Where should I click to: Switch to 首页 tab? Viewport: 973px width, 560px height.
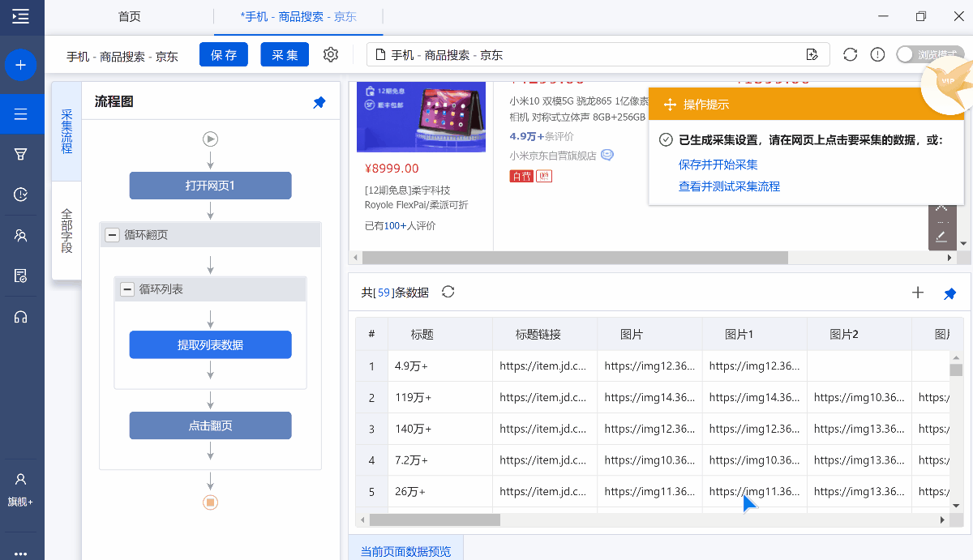(129, 16)
